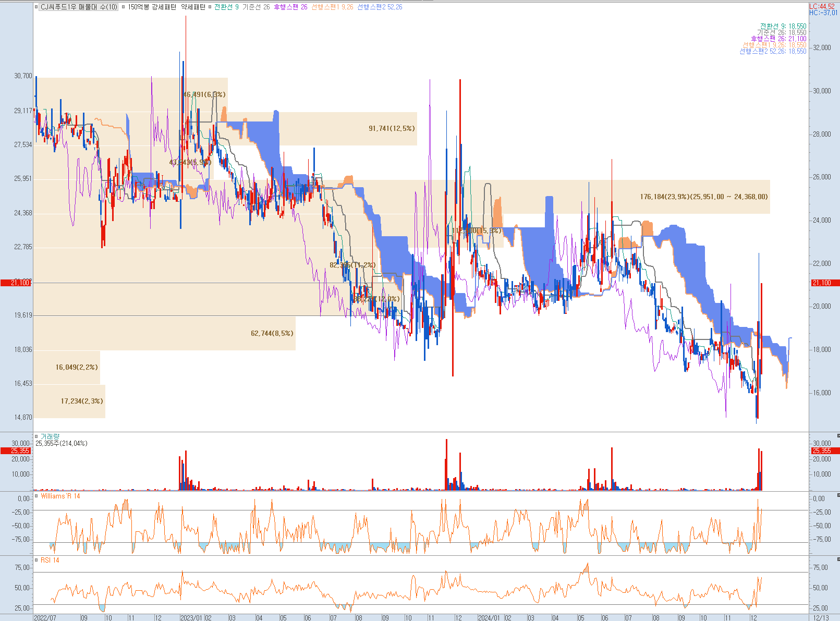The height and width of the screenshot is (621, 840).
Task: Click legend value 선행스팬1 9,26: 18,550
Action: tap(774, 45)
